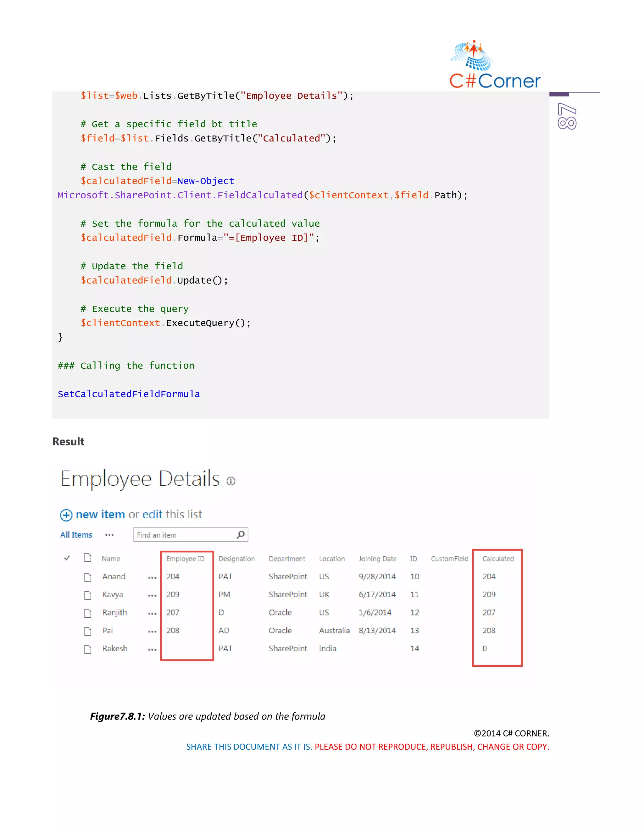Click Employee ID value 209 for Kavya

(173, 594)
